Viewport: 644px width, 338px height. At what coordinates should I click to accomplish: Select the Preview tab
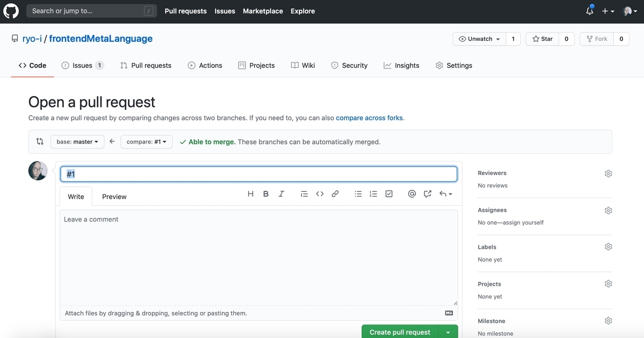pos(114,197)
